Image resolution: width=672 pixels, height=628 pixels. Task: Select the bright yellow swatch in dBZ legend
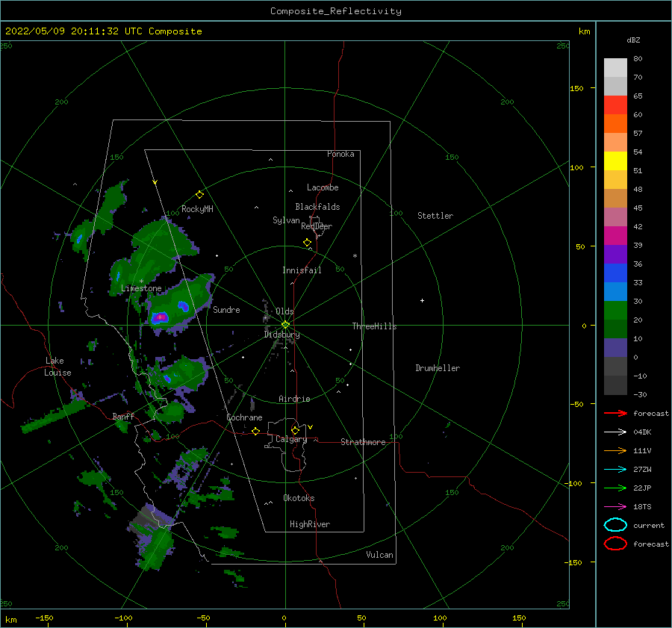[615, 161]
